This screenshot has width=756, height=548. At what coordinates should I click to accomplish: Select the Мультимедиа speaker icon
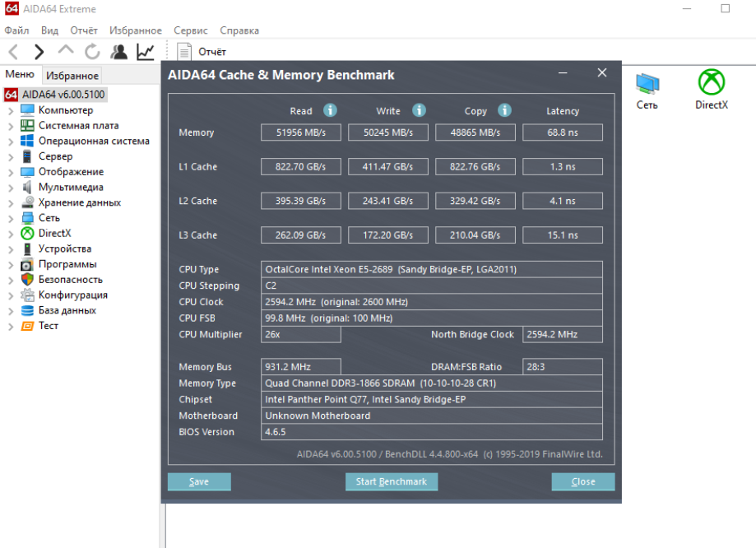tap(27, 187)
